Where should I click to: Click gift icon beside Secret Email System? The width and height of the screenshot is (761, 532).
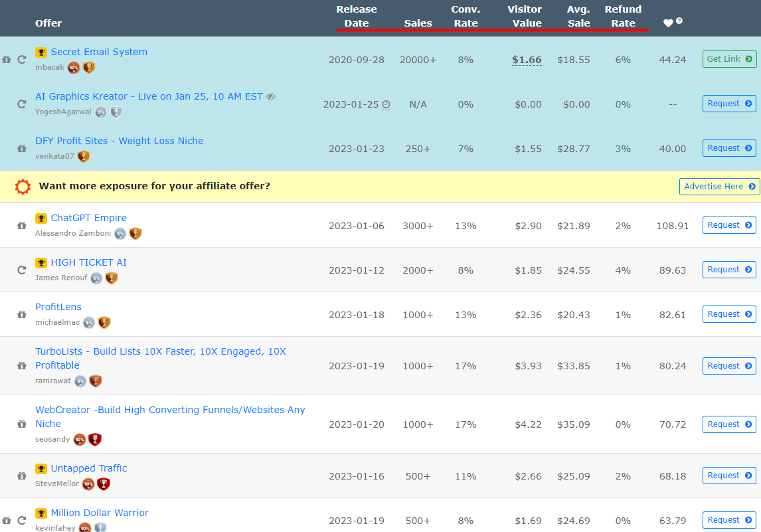coord(7,60)
